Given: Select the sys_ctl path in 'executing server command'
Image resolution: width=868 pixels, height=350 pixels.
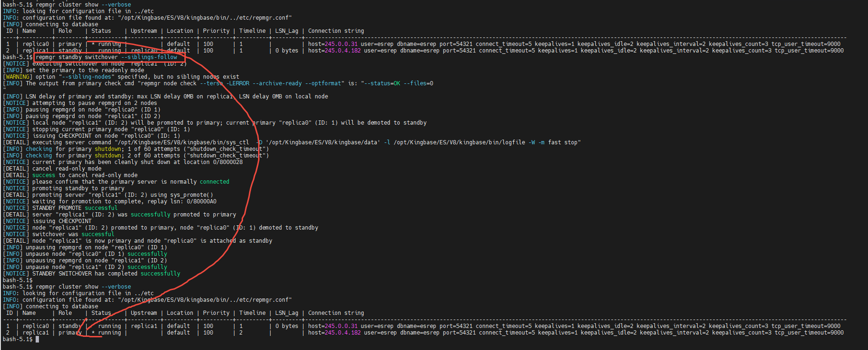Looking at the screenshot, I should (x=183, y=142).
